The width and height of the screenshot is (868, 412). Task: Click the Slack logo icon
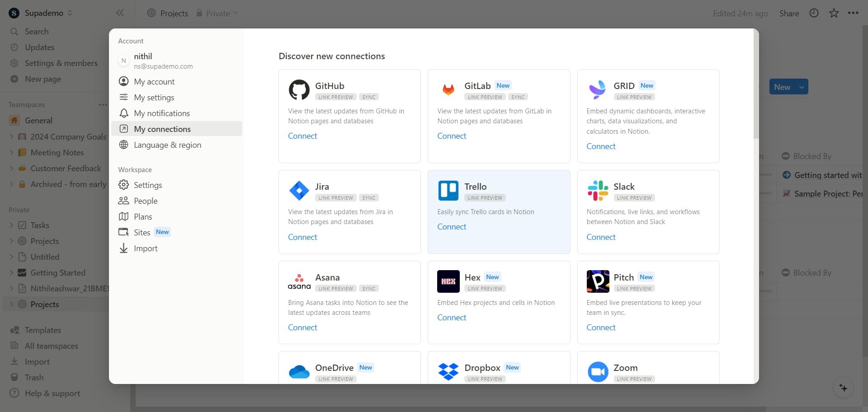click(597, 191)
